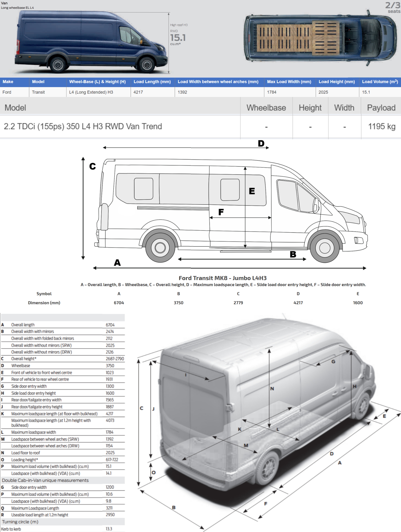401x532 pixels.
Task: Click the grey 'Height' column header
Action: coord(310,108)
